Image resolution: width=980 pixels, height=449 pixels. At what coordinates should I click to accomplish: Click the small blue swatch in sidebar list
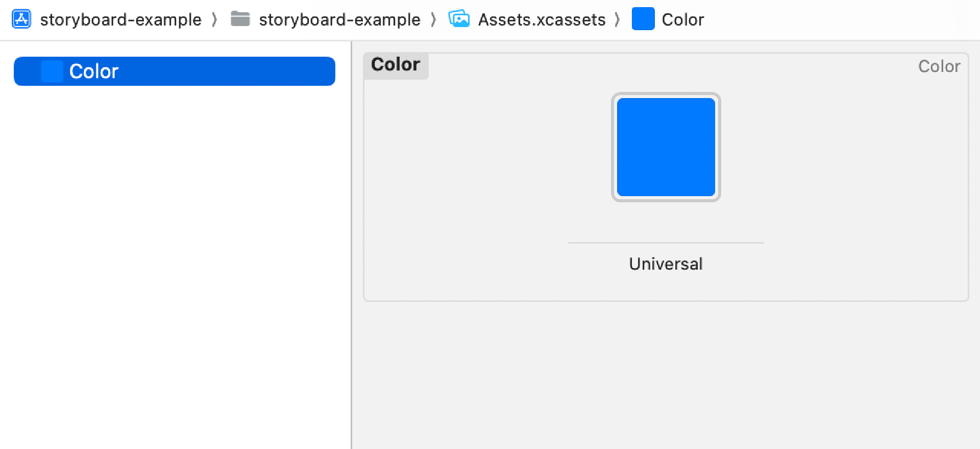[52, 72]
